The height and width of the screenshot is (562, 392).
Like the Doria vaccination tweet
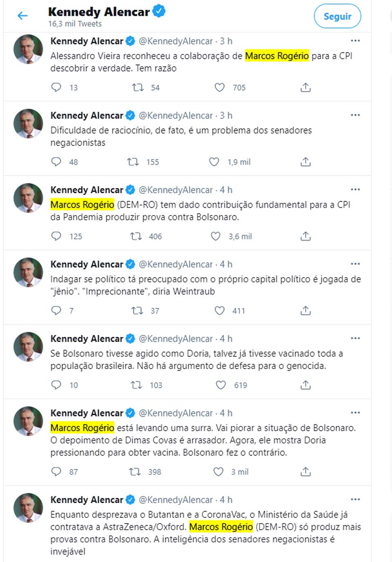click(221, 385)
